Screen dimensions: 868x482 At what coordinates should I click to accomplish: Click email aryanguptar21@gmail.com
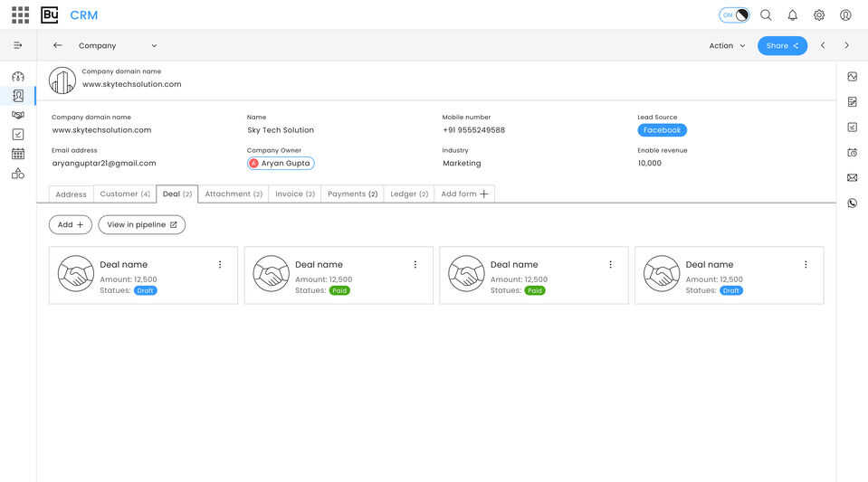click(104, 164)
